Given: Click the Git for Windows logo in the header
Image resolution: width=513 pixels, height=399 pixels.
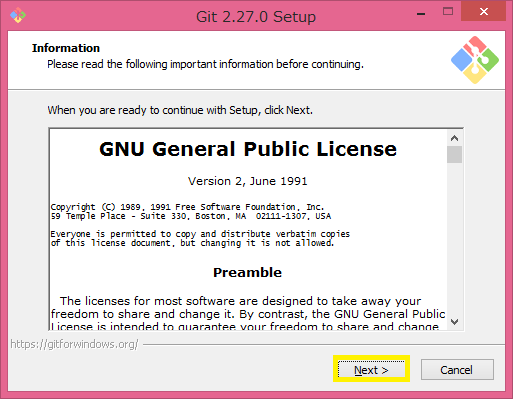Looking at the screenshot, I should pos(475,60).
